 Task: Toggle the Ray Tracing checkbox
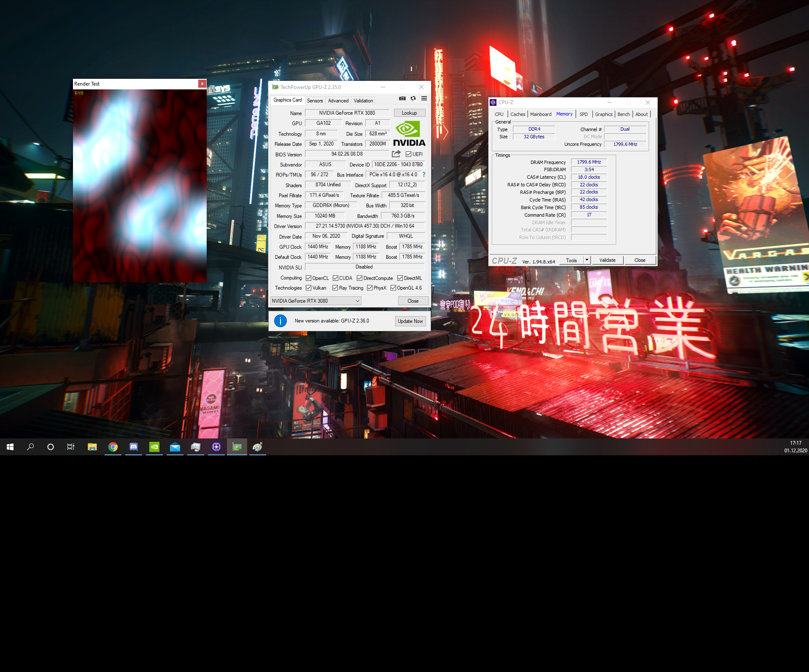[335, 288]
